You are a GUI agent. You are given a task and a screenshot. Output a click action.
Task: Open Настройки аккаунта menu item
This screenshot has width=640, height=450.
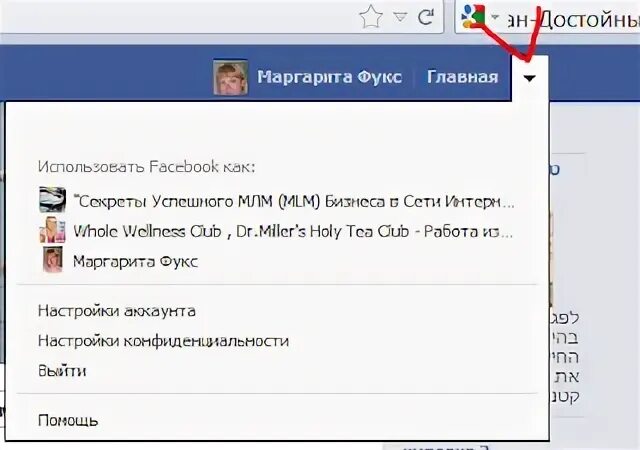coord(117,311)
